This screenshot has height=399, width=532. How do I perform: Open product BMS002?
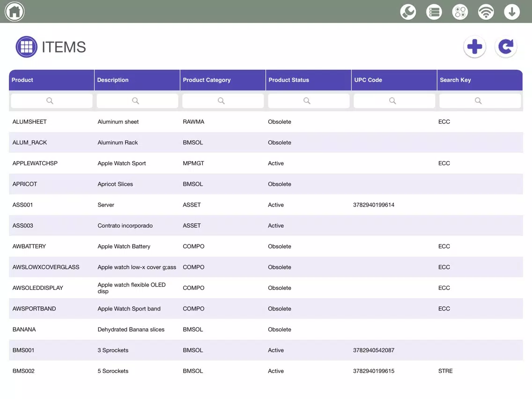click(23, 371)
